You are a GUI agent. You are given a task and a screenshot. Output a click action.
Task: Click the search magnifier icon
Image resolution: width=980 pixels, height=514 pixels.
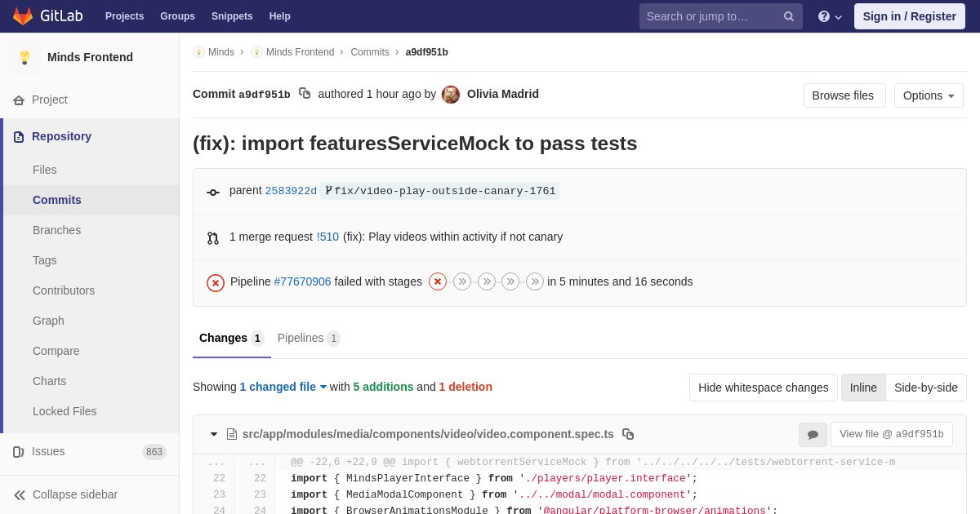point(788,16)
